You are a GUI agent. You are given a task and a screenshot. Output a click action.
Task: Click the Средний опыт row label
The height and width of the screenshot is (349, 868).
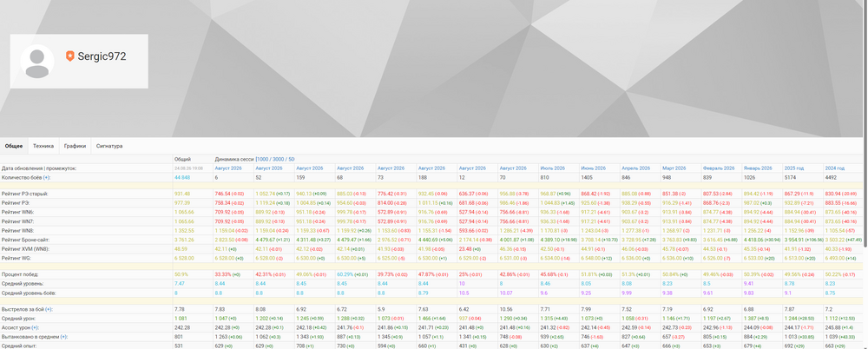pyautogui.click(x=18, y=346)
